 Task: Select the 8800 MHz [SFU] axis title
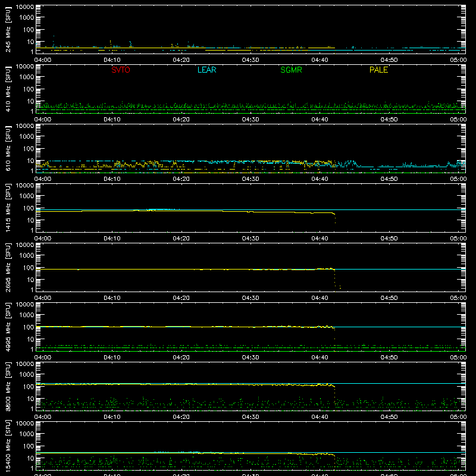click(x=8, y=387)
